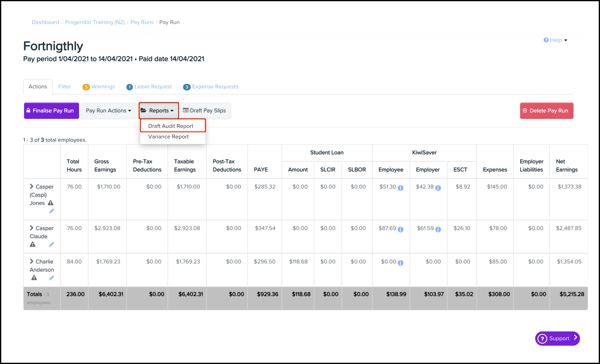The image size is (600, 364).
Task: Click info icon beside Charlie's $0.00 KiwiSaver
Action: point(400,263)
